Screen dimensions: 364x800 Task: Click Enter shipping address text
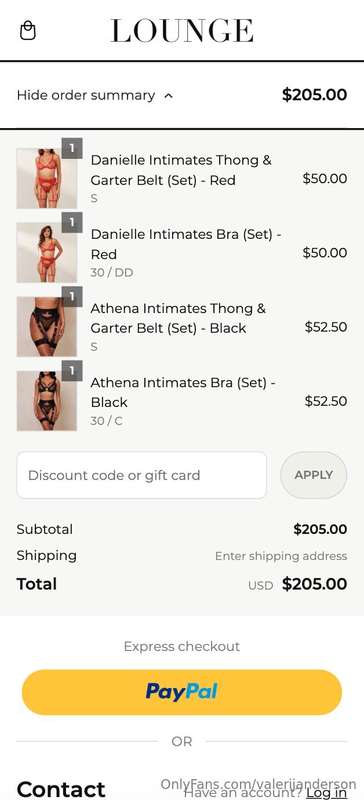(281, 556)
